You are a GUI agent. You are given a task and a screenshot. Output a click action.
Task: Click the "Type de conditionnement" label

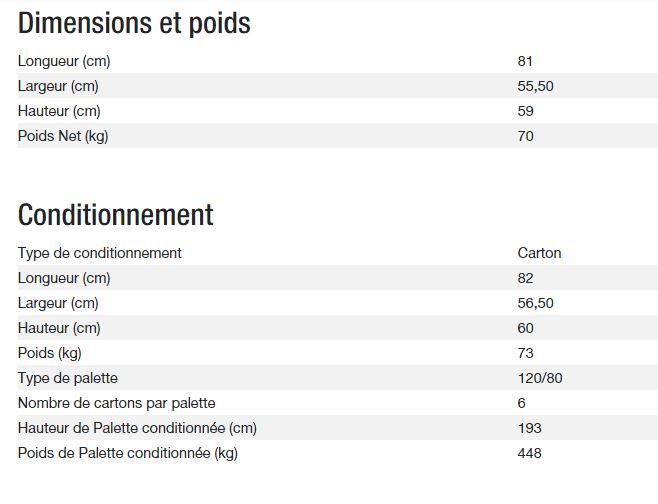(x=100, y=253)
